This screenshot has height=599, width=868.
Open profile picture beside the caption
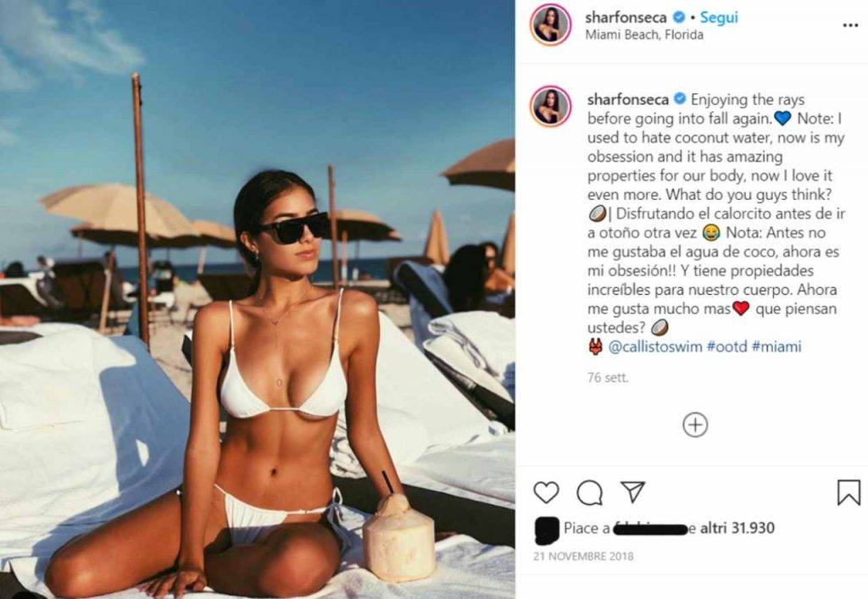coord(550,106)
